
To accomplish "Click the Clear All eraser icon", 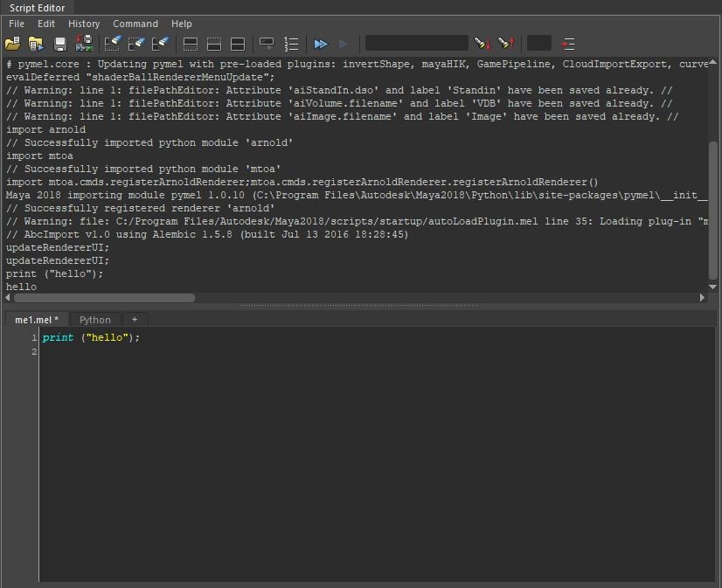I will click(160, 43).
